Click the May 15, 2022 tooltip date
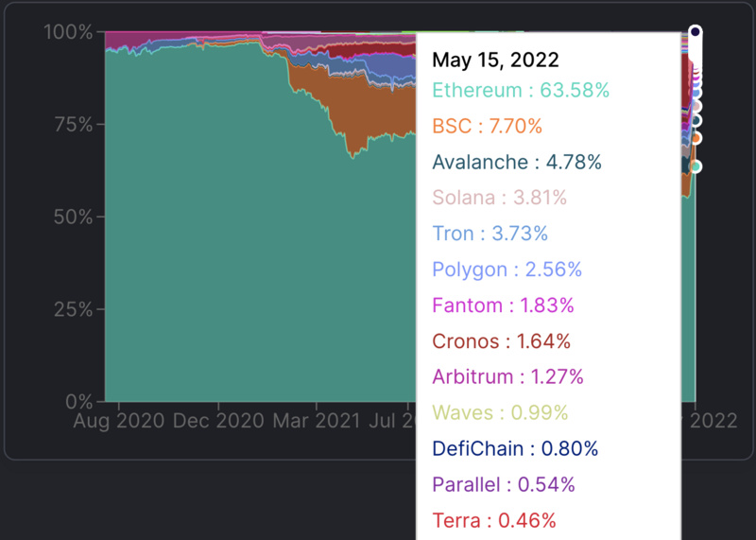 coord(495,60)
